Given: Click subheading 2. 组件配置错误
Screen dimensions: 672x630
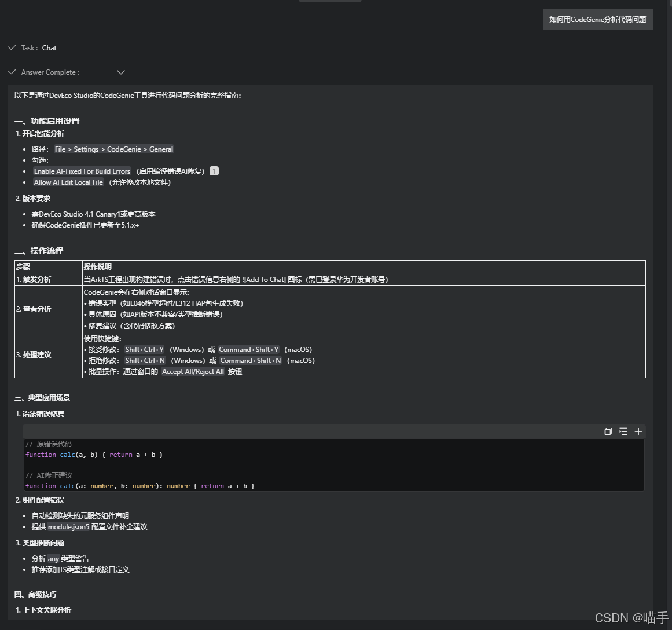Looking at the screenshot, I should [40, 500].
